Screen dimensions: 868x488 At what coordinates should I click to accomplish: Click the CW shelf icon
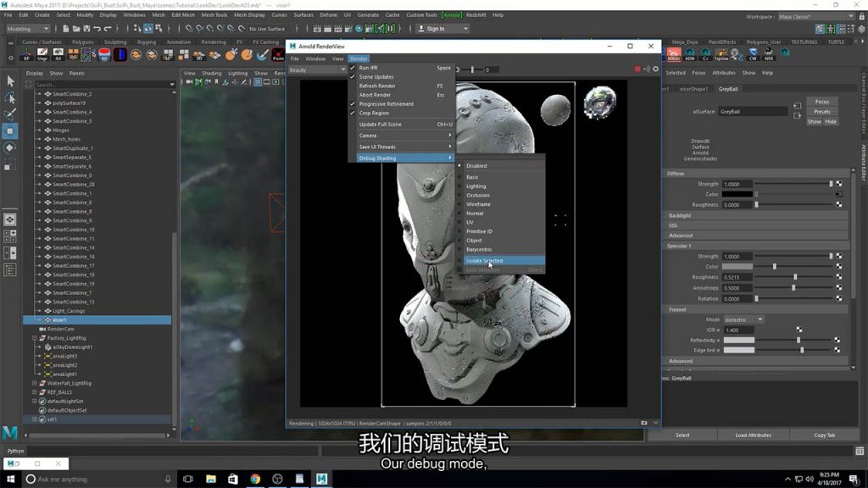pos(753,54)
